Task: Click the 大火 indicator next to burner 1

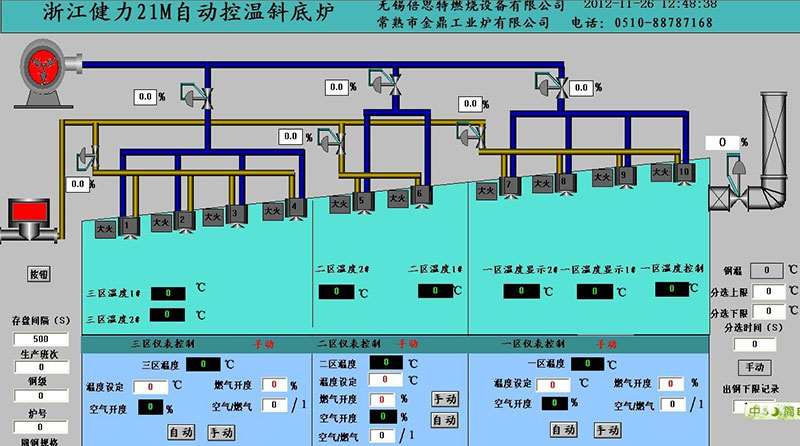Action: (105, 229)
